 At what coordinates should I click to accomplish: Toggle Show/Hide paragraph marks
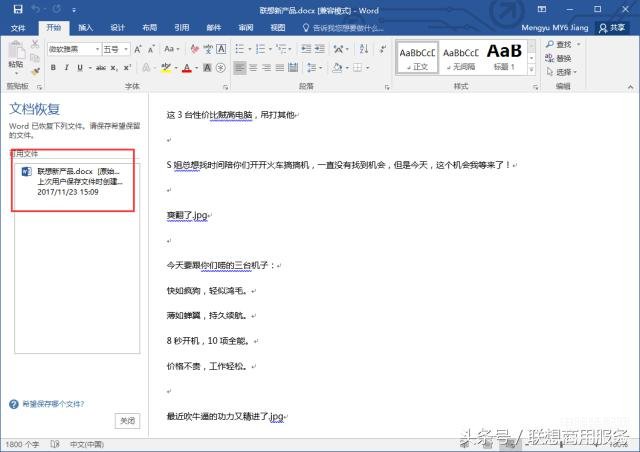382,49
